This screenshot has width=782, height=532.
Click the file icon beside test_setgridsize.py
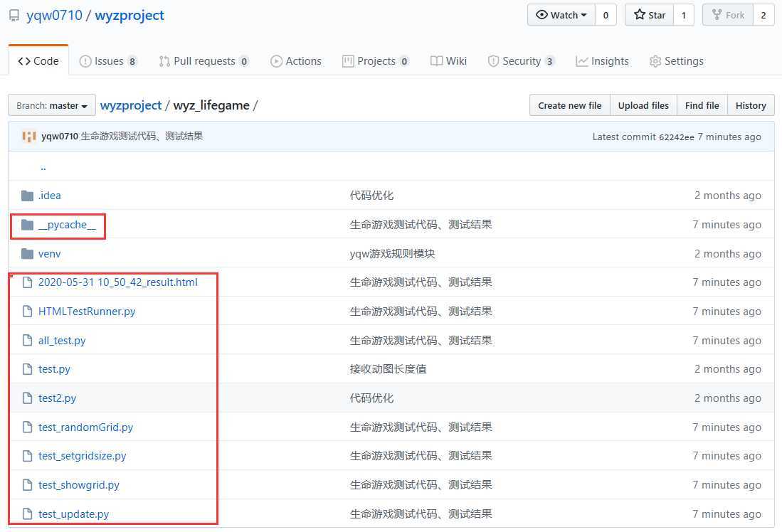point(28,456)
